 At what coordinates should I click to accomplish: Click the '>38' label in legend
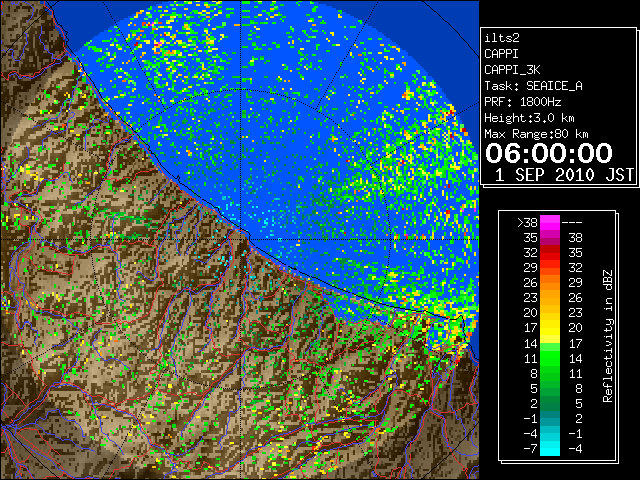coord(527,223)
